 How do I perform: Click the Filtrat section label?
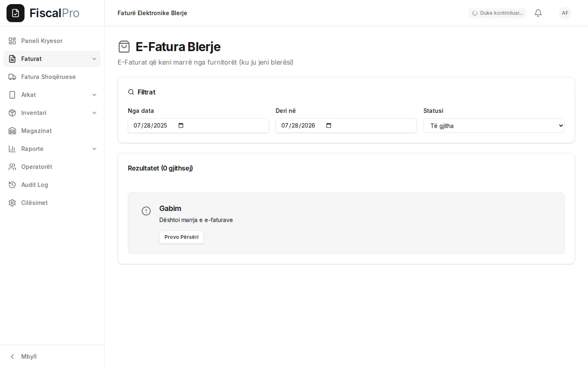click(x=147, y=92)
